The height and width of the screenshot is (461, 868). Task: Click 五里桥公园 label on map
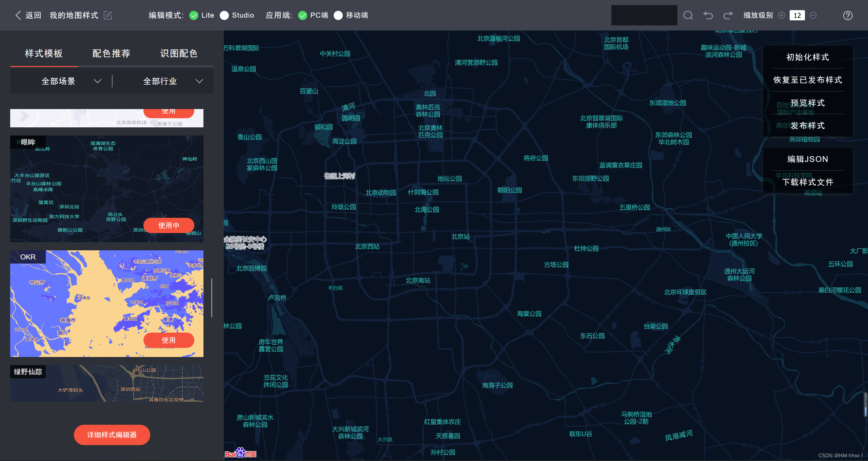[635, 207]
